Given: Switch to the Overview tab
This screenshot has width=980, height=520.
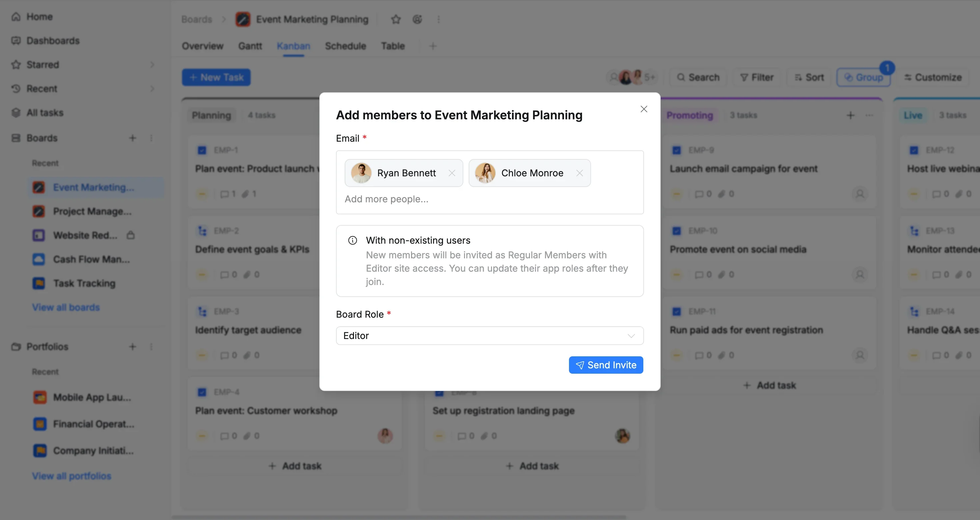Looking at the screenshot, I should tap(202, 46).
